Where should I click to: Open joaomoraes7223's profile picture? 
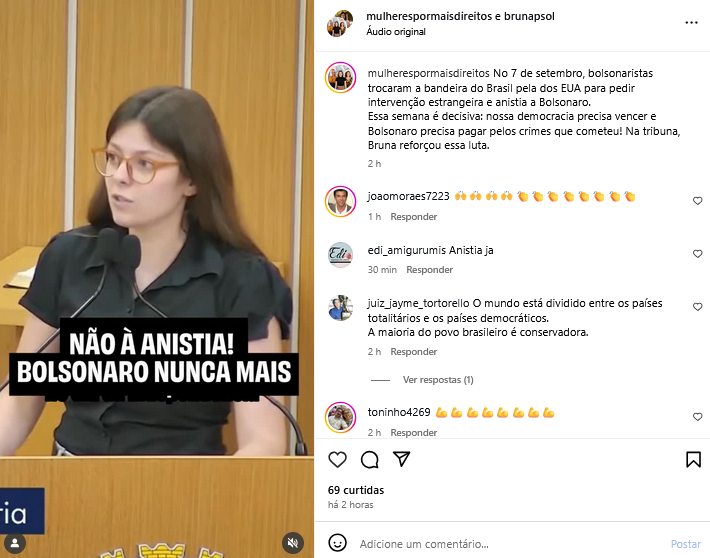(x=340, y=201)
